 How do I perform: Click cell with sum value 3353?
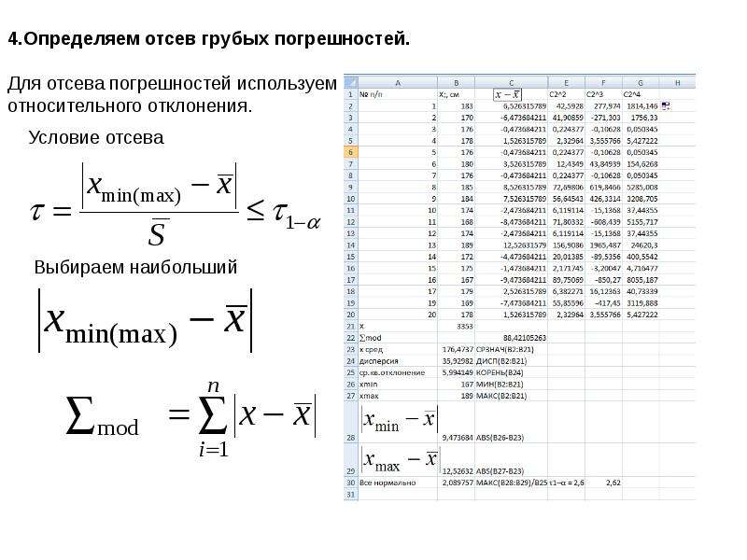click(456, 326)
